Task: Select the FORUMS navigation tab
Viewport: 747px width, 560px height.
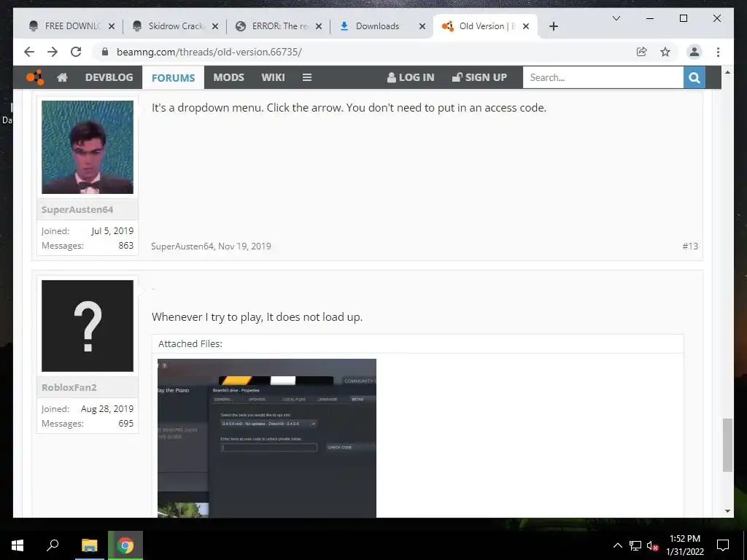Action: (x=173, y=77)
